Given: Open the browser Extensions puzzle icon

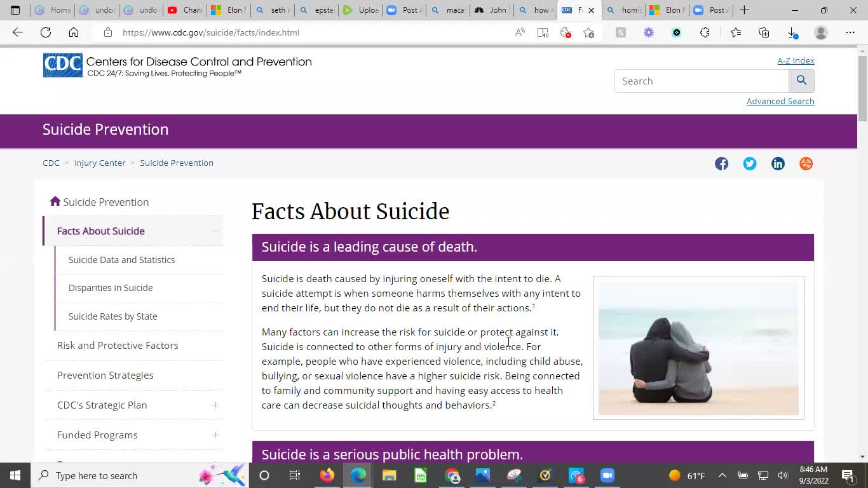Looking at the screenshot, I should pos(705,32).
